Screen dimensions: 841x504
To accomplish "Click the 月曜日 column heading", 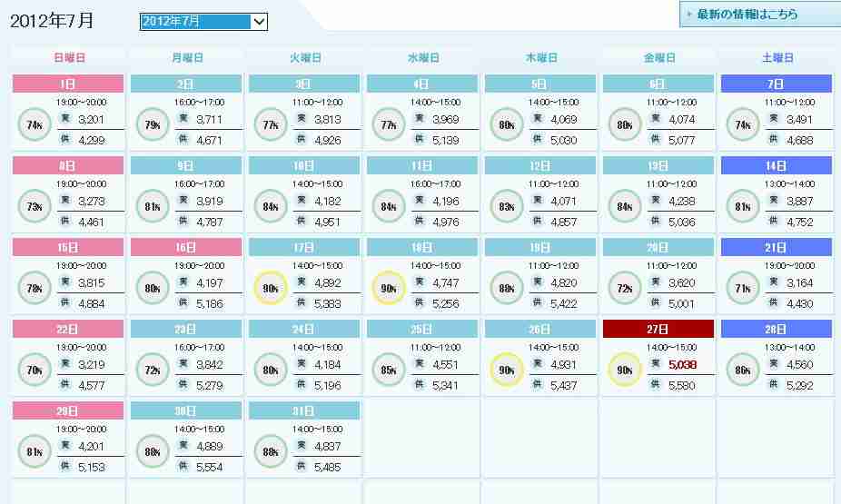I will [x=187, y=57].
